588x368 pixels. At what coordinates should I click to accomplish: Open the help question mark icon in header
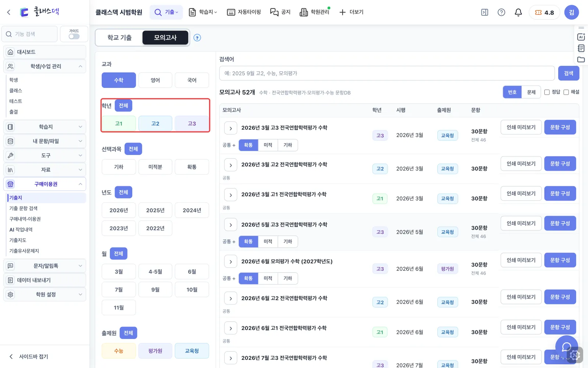501,12
